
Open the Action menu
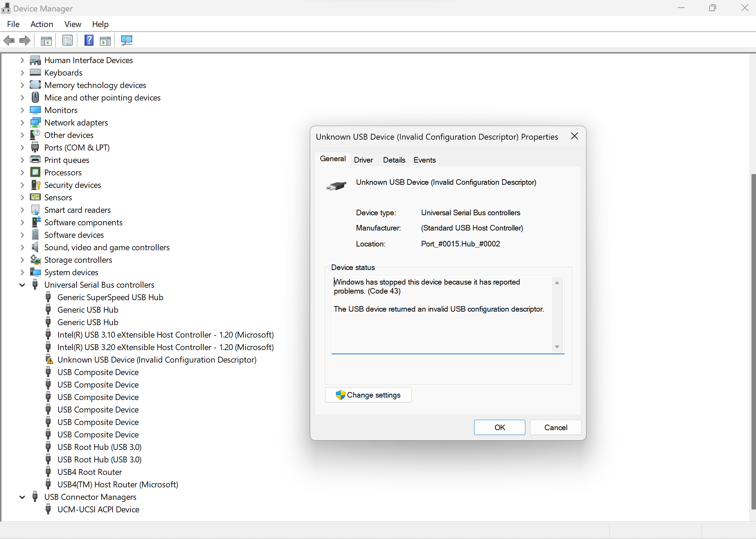click(42, 24)
